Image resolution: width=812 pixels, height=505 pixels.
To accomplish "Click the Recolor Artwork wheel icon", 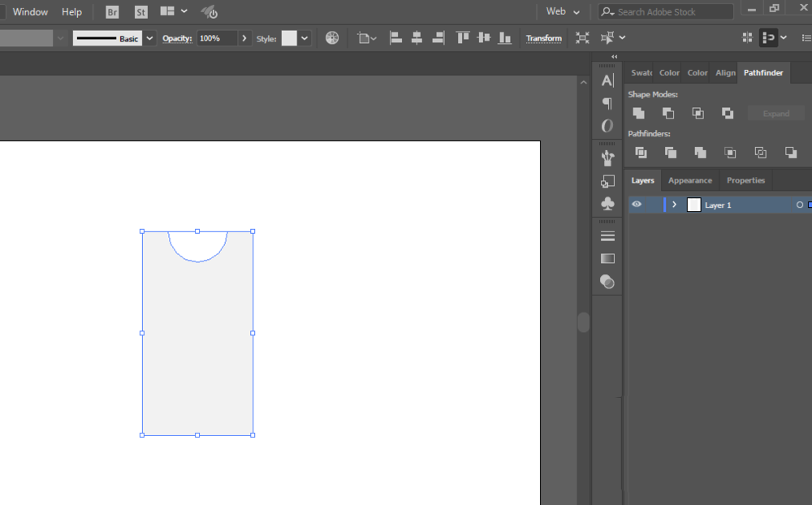I will click(x=332, y=38).
